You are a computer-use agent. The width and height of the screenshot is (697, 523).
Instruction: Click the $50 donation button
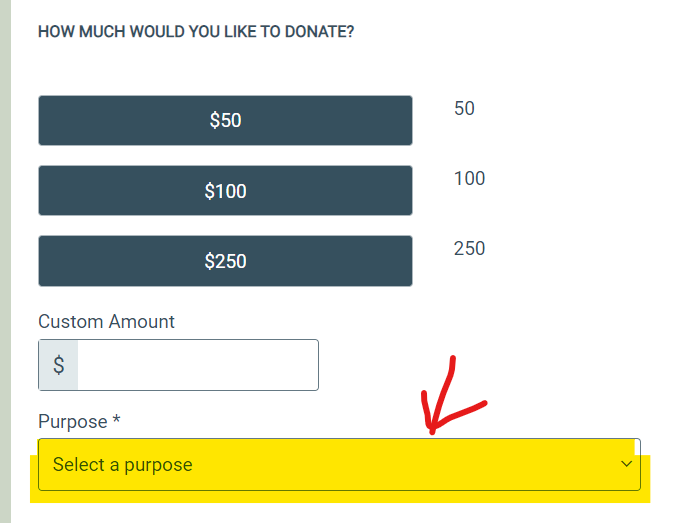tap(225, 120)
